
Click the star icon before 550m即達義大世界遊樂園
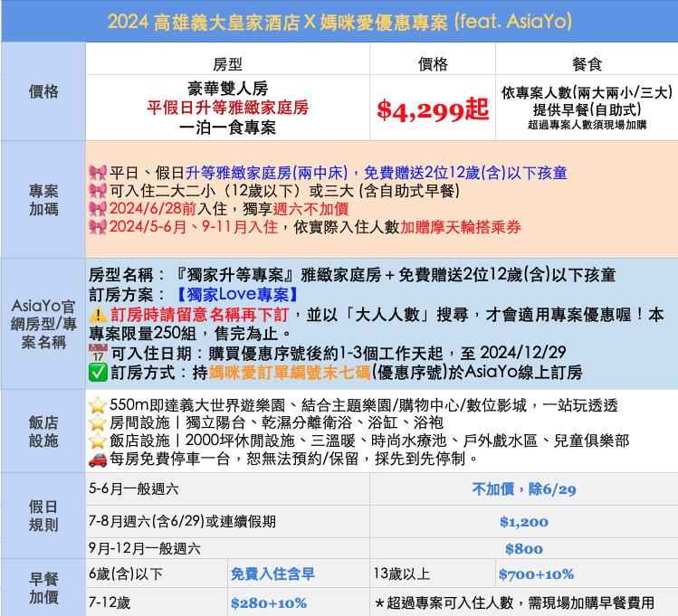point(98,405)
